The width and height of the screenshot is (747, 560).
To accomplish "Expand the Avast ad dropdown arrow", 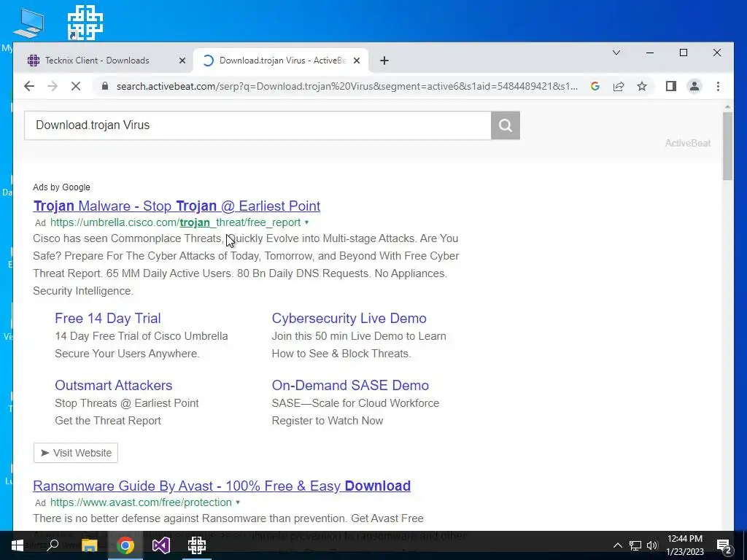I will (x=238, y=502).
